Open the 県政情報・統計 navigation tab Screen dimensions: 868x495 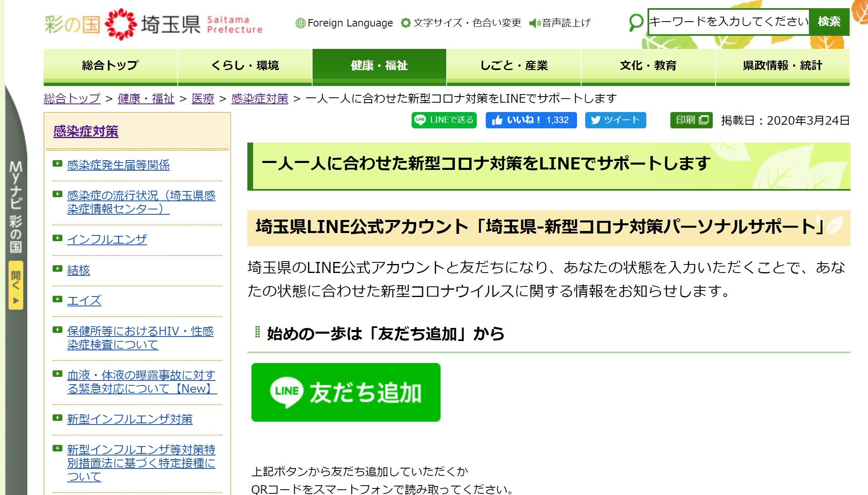pos(783,67)
